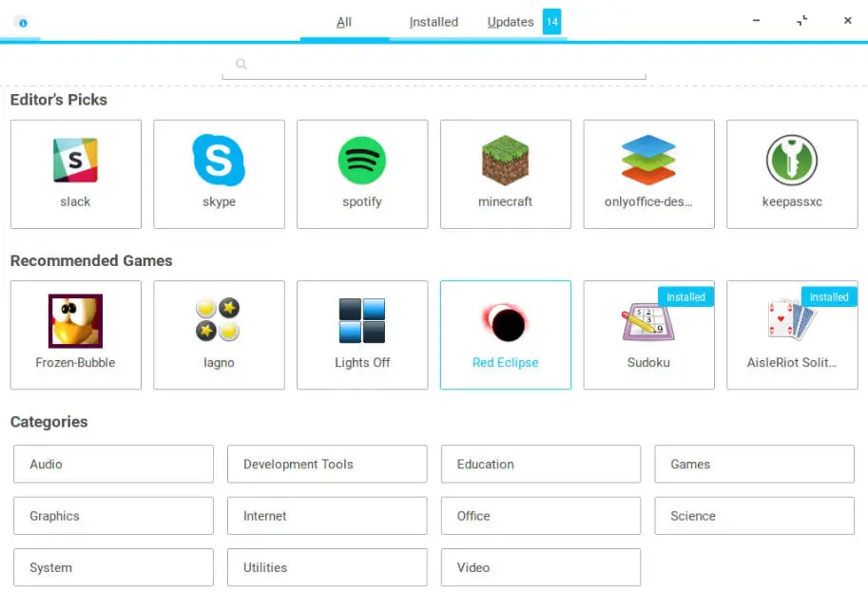Focus the search input field

434,65
